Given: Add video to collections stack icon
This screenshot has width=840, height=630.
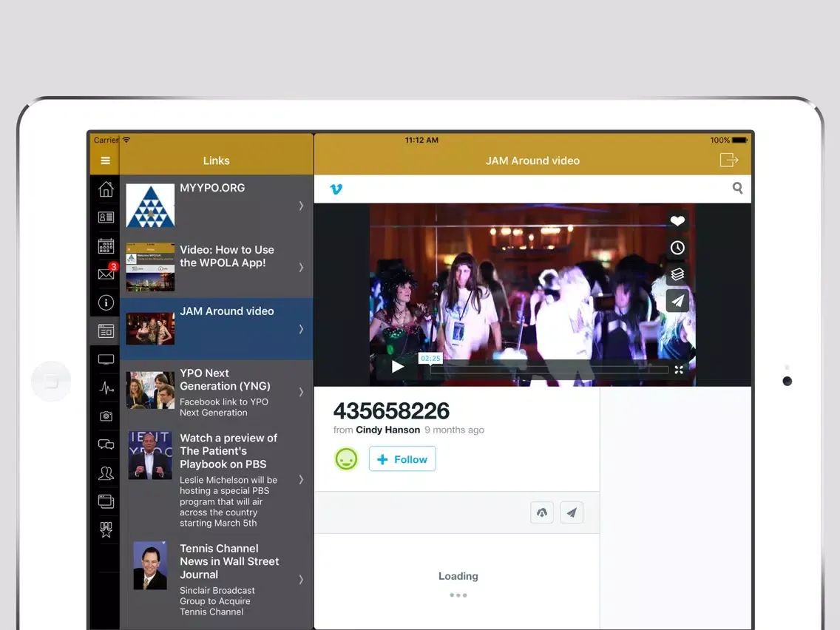Looking at the screenshot, I should point(677,274).
